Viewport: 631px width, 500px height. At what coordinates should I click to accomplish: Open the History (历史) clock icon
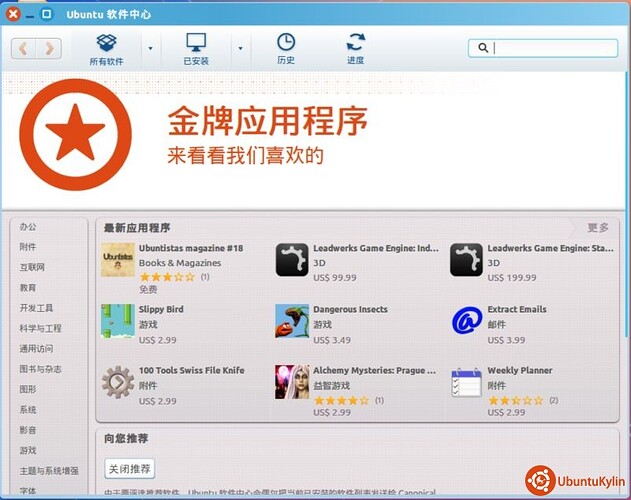286,43
